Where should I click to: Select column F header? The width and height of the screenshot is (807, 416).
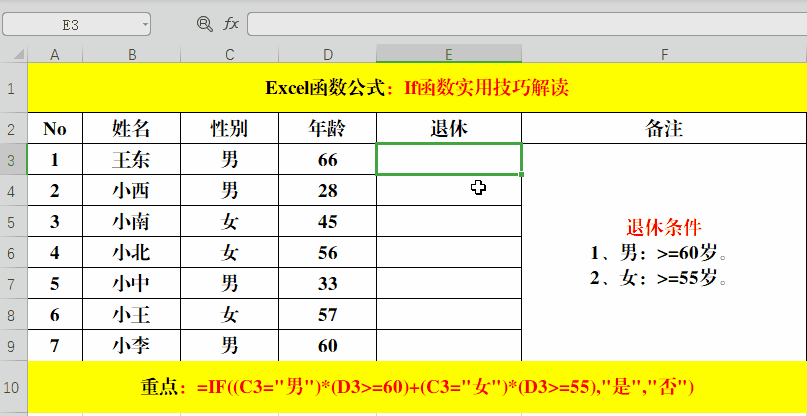click(664, 54)
